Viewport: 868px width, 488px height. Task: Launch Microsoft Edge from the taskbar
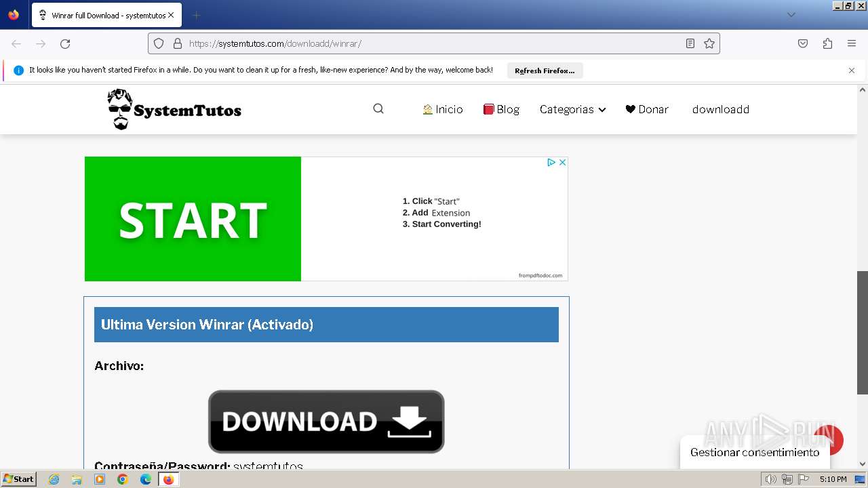[x=146, y=479]
